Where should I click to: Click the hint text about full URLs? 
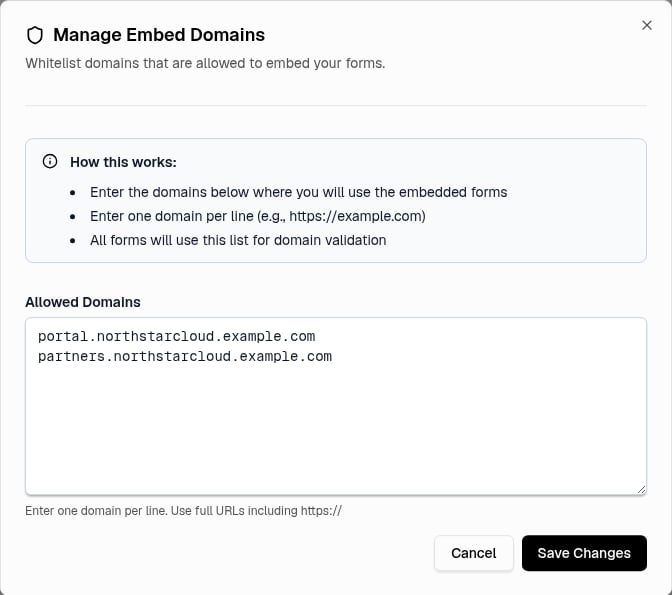(x=183, y=511)
